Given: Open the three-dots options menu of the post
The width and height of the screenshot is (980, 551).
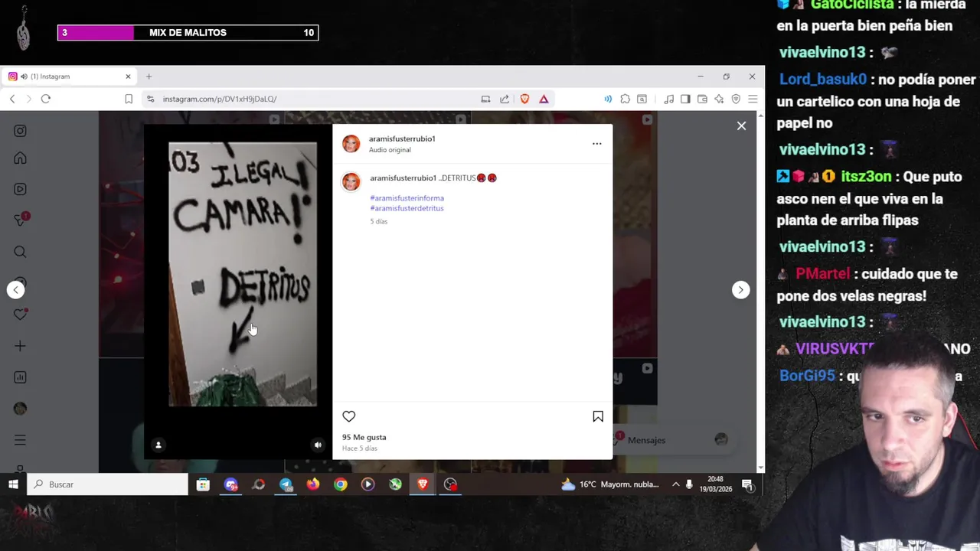Looking at the screenshot, I should coord(597,143).
